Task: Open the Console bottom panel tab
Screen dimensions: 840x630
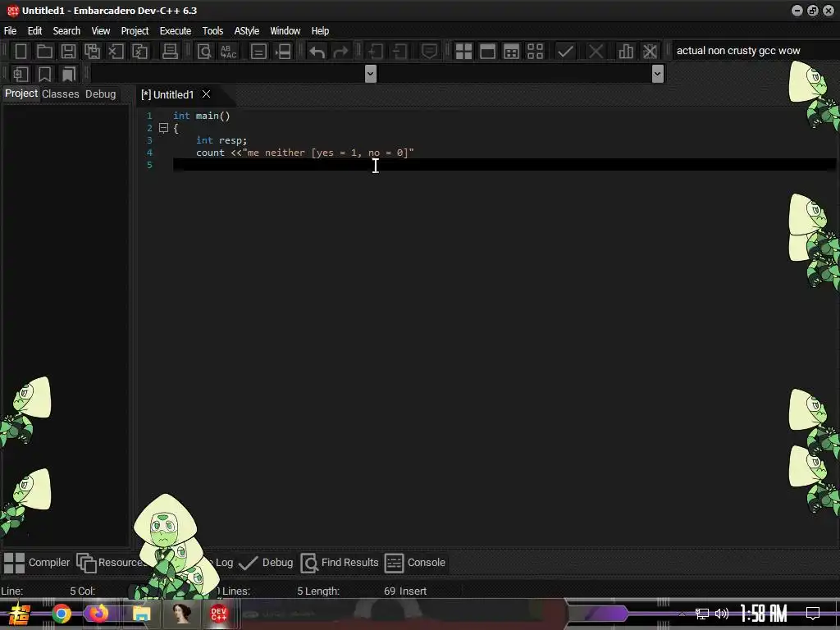Action: tap(415, 563)
